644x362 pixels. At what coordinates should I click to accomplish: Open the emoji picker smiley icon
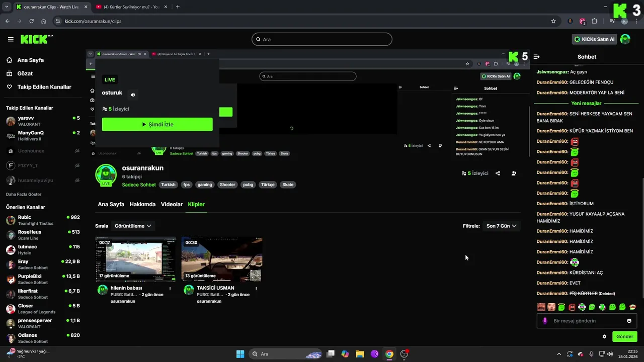pyautogui.click(x=629, y=321)
